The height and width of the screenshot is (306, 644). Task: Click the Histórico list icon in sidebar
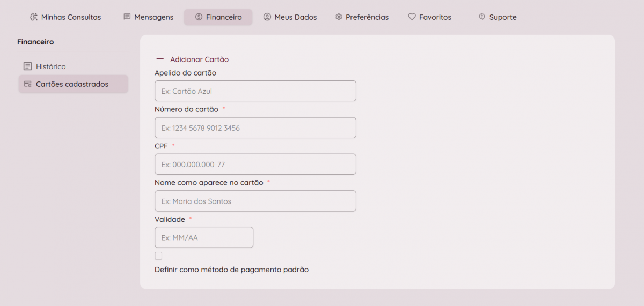(28, 66)
